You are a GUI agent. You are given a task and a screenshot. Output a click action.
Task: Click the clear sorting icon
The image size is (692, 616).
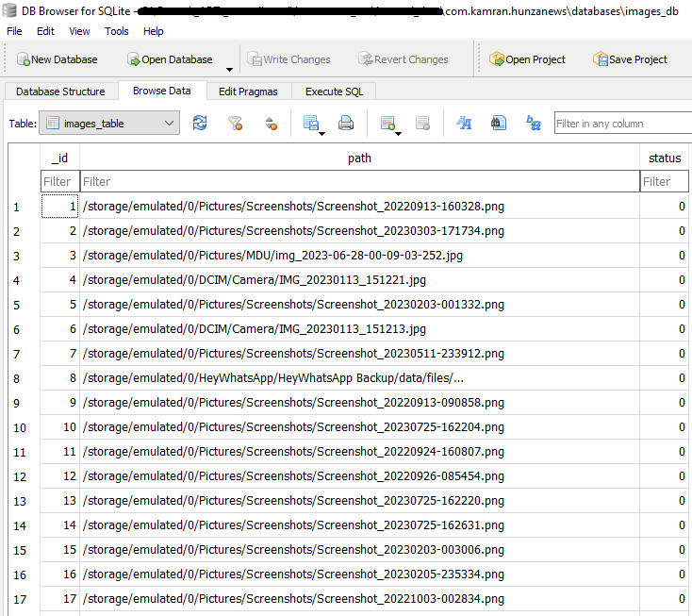click(271, 124)
